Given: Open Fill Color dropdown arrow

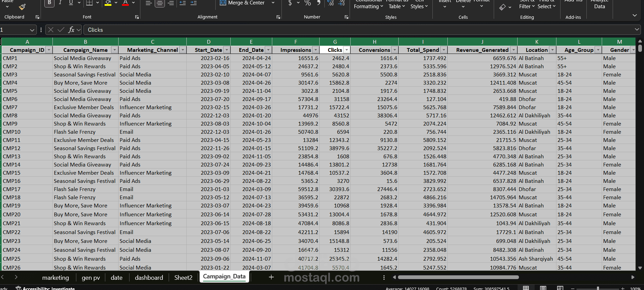Looking at the screenshot, I should (116, 3).
